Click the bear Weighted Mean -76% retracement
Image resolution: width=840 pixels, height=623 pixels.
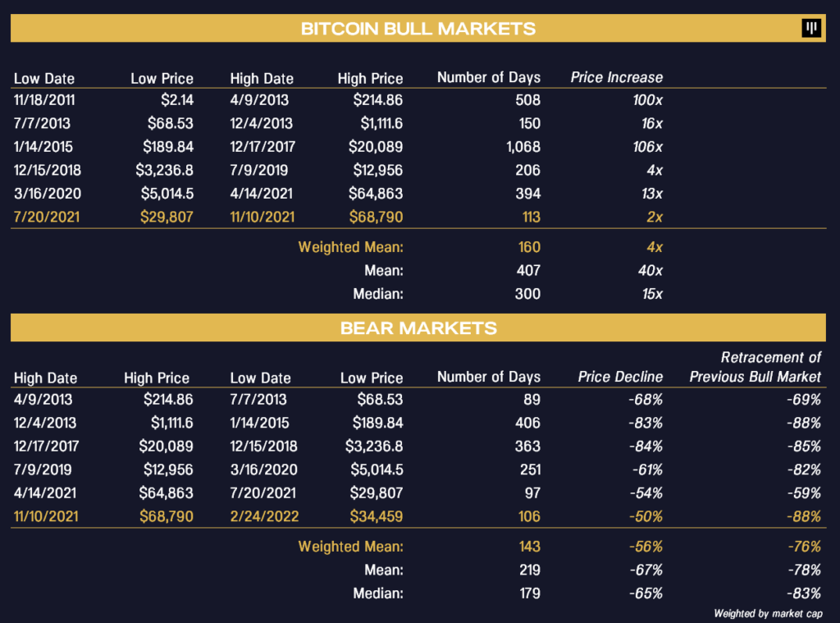click(804, 547)
